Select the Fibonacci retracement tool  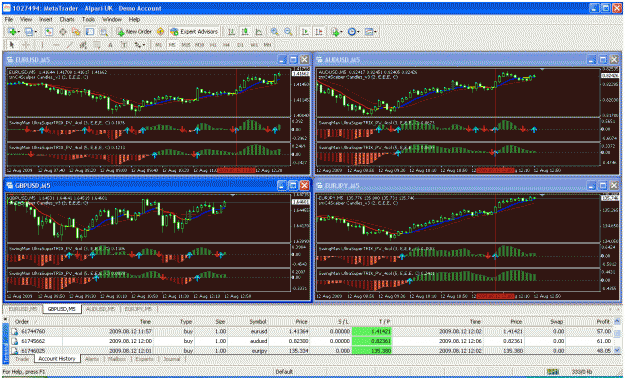pos(96,45)
